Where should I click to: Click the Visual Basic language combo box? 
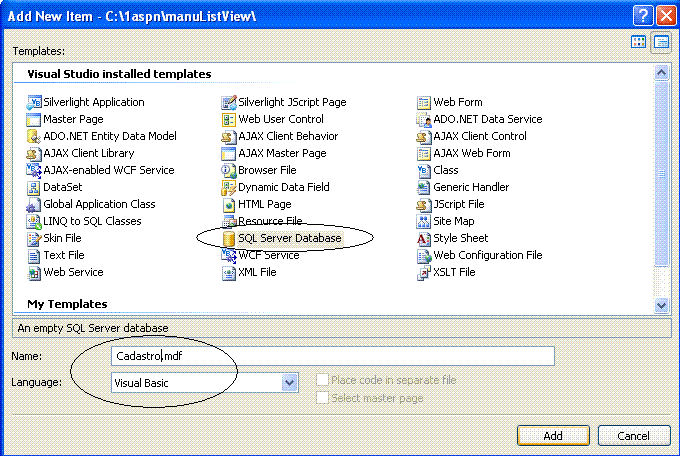[205, 383]
